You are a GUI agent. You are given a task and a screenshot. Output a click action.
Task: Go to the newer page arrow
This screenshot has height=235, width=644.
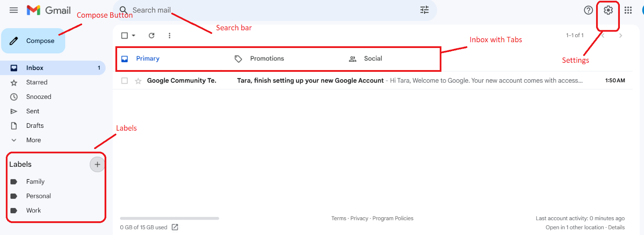pos(603,35)
